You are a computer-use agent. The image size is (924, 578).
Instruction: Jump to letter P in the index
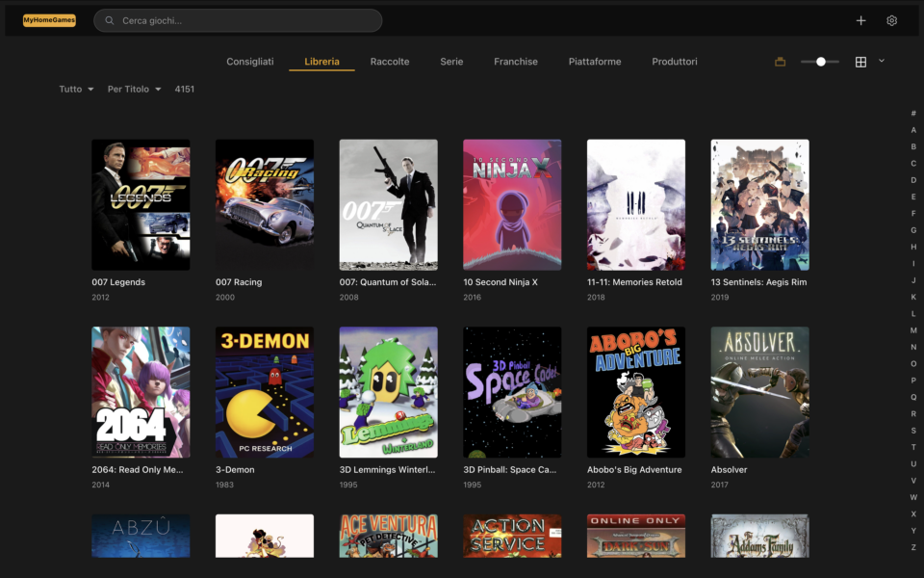913,381
